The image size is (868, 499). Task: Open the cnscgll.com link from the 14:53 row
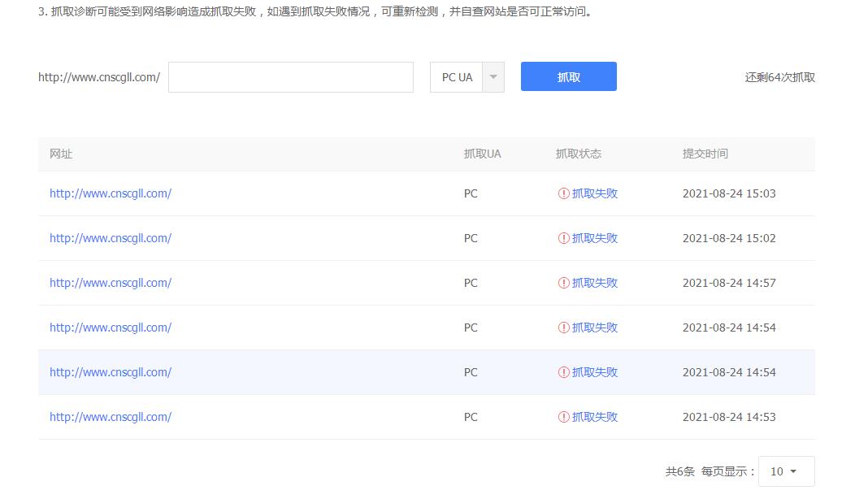pyautogui.click(x=111, y=417)
